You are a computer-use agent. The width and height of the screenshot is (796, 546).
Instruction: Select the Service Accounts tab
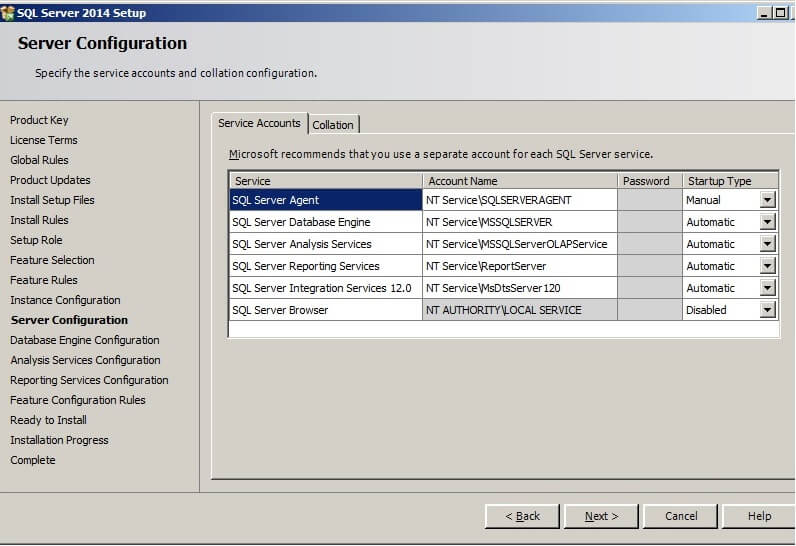tap(259, 123)
